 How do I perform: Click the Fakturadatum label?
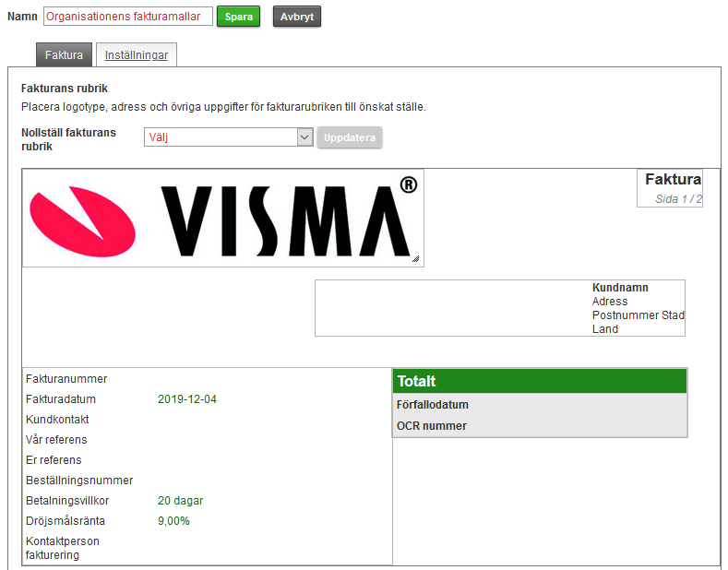pos(61,399)
